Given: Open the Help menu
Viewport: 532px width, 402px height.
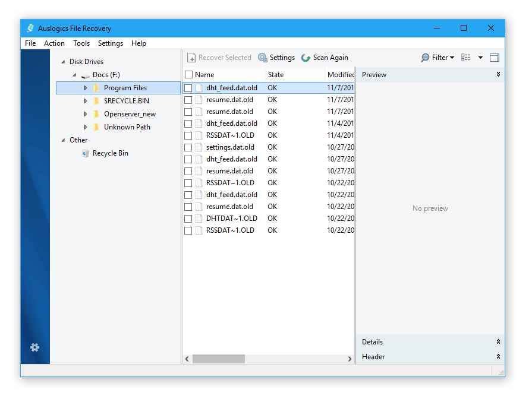Looking at the screenshot, I should tap(138, 43).
